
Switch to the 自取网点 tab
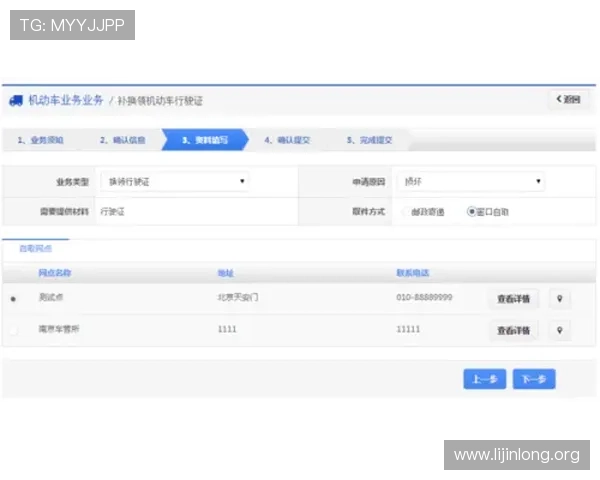(36, 249)
